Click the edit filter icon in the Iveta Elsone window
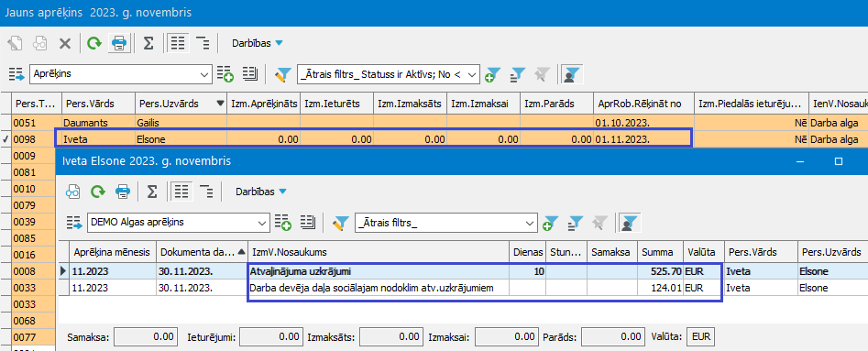Image resolution: width=868 pixels, height=351 pixels. point(340,223)
